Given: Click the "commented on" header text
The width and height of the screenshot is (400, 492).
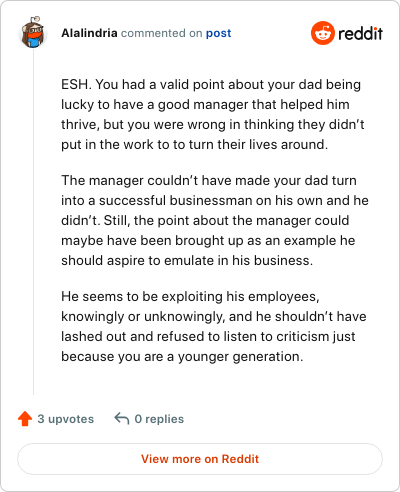Looking at the screenshot, I should tap(161, 33).
